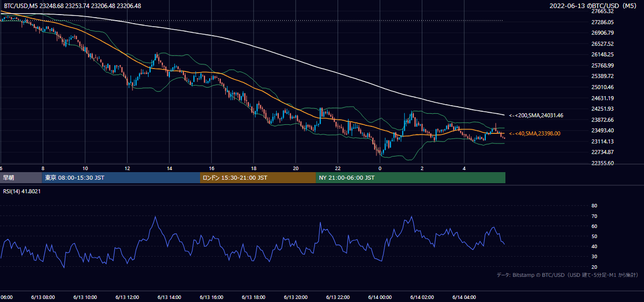
Task: Click the price axis value 25768.99
Action: coord(603,65)
